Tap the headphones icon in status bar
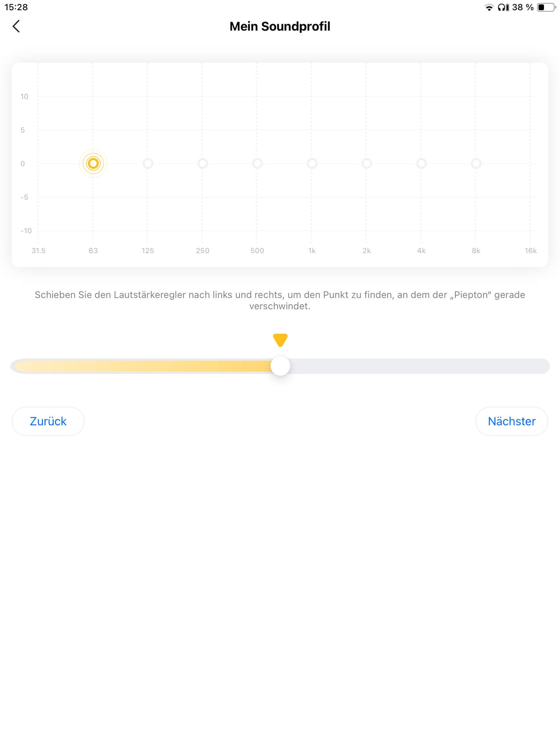Image resolution: width=560 pixels, height=747 pixels. 503,7
